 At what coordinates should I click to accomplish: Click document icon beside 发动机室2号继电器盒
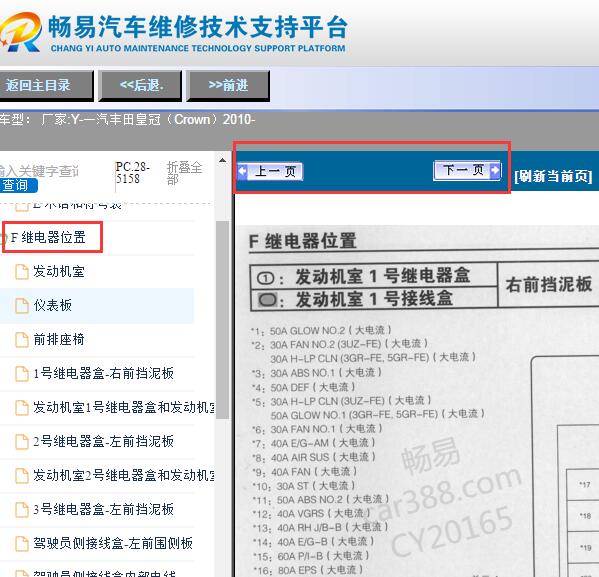22,476
